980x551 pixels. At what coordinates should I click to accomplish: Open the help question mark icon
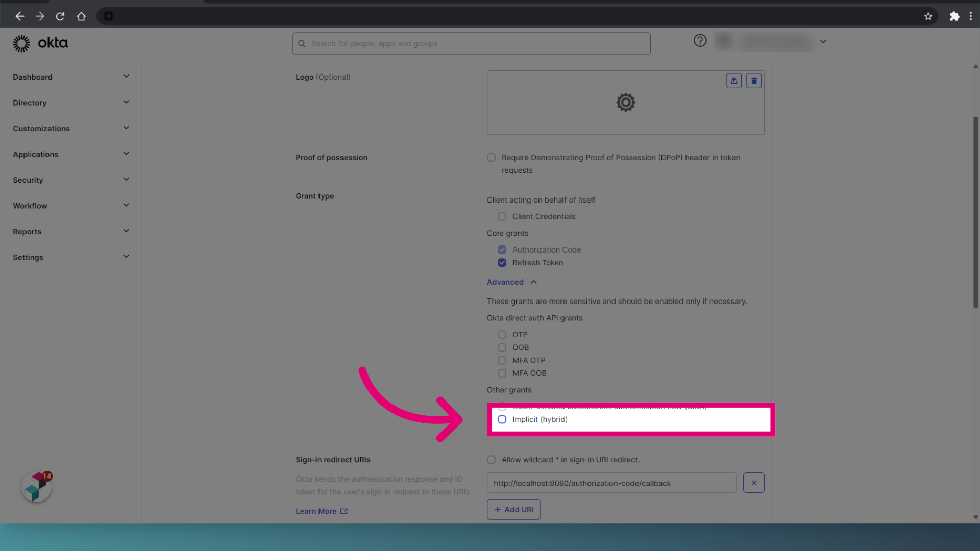pos(700,41)
